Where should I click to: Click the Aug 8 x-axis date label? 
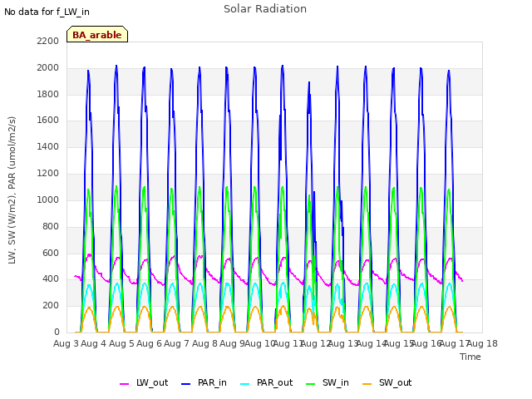pyautogui.click(x=204, y=343)
